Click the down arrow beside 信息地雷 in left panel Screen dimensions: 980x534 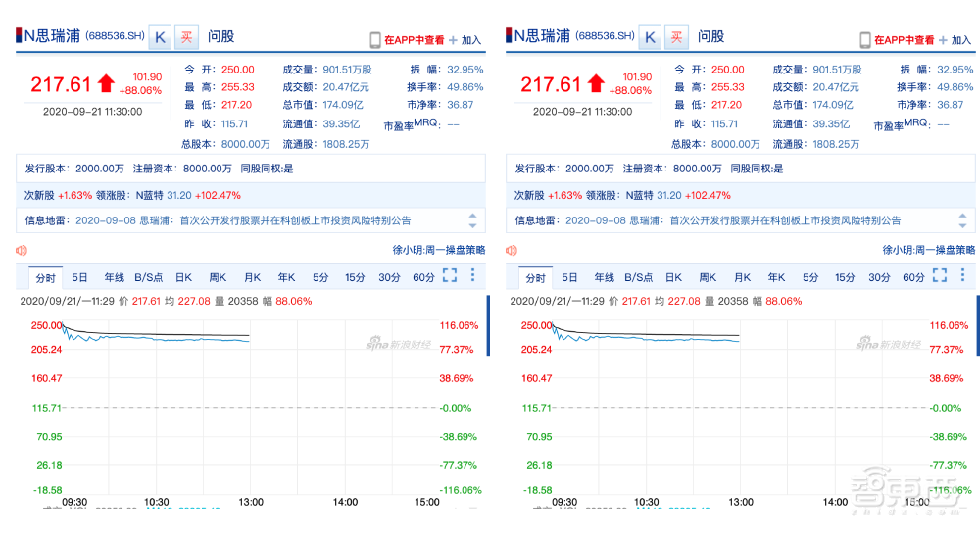coord(472,225)
